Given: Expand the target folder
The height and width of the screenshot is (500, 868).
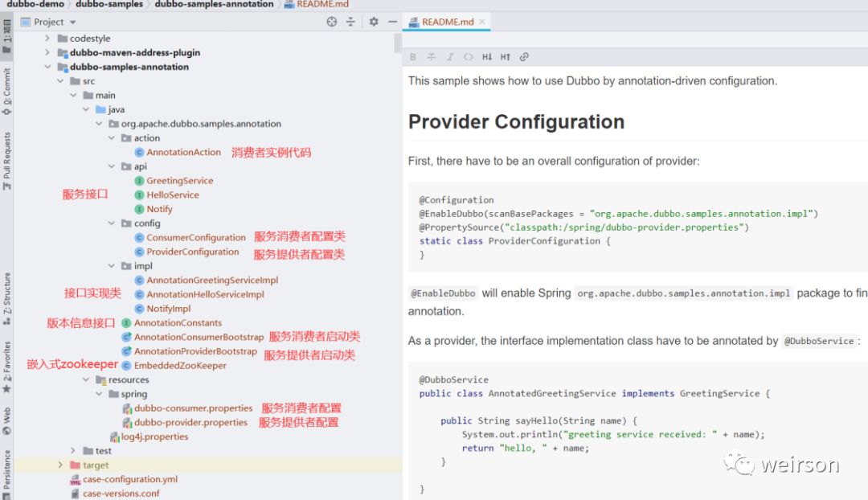Looking at the screenshot, I should click(x=60, y=465).
